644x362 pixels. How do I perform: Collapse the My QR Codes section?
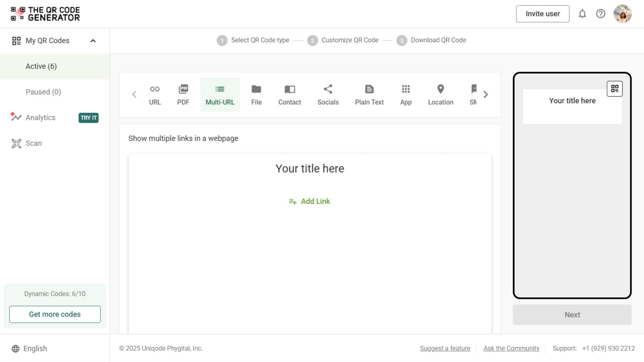pyautogui.click(x=93, y=41)
